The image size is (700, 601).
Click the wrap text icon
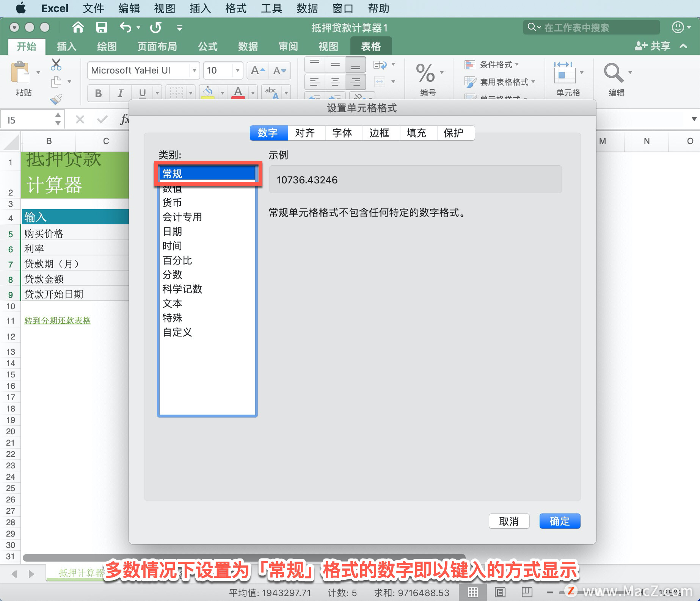(x=380, y=65)
